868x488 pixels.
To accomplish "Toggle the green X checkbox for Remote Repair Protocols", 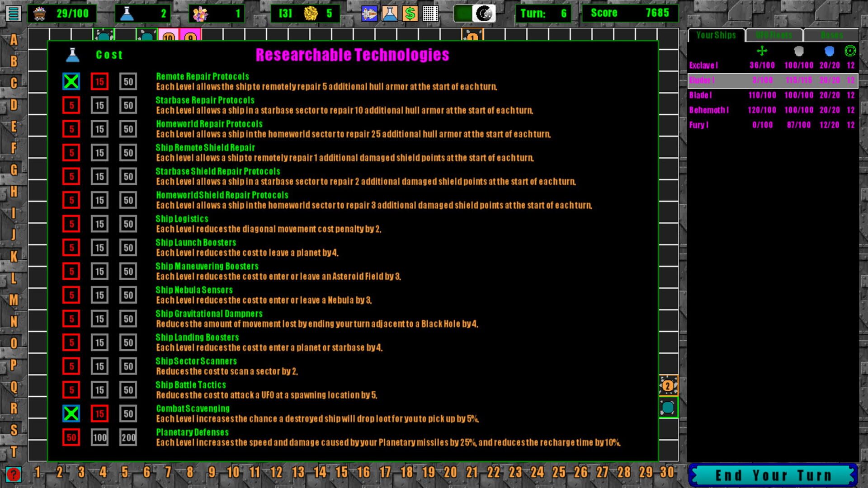I will 71,81.
